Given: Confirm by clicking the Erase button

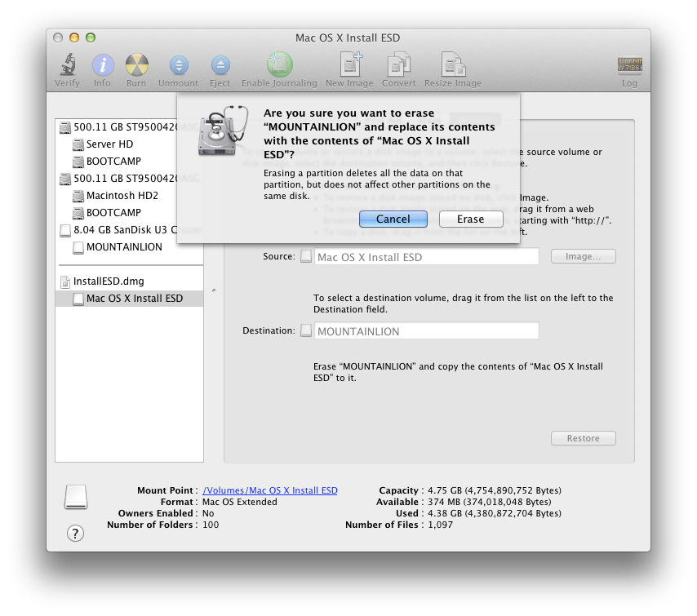Looking at the screenshot, I should click(x=470, y=219).
